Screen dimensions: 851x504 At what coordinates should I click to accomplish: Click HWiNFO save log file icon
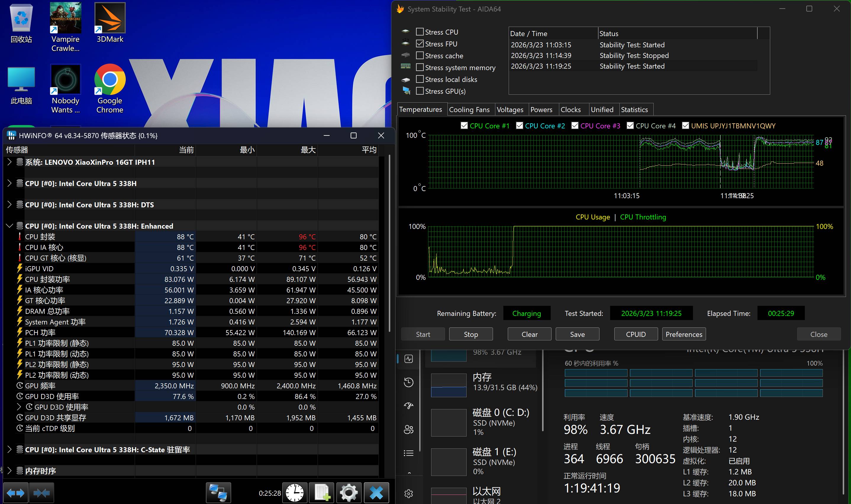tap(322, 492)
